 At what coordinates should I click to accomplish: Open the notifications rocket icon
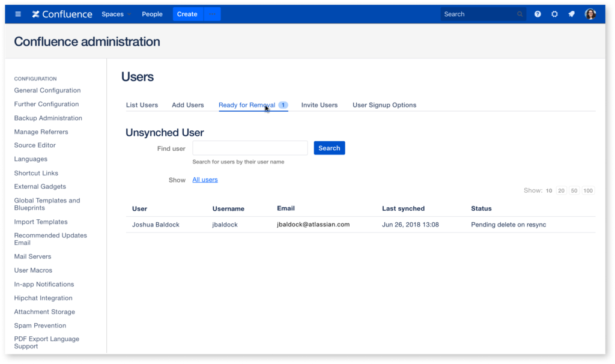tap(571, 14)
